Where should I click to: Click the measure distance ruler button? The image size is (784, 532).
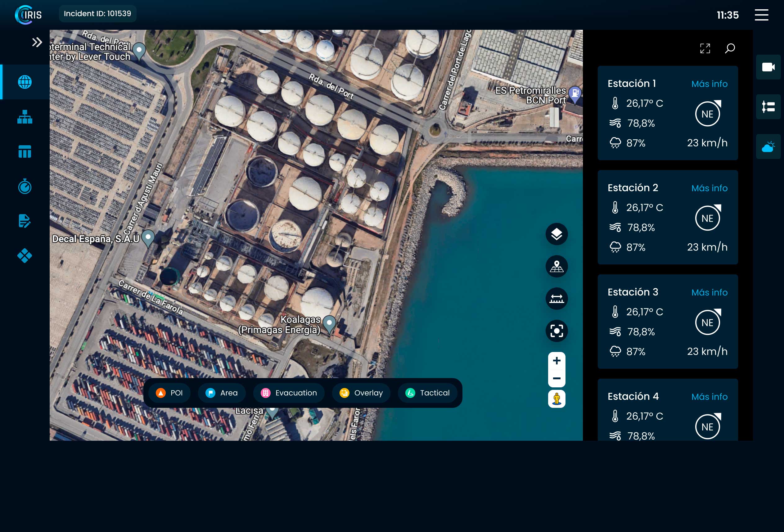[x=556, y=299]
